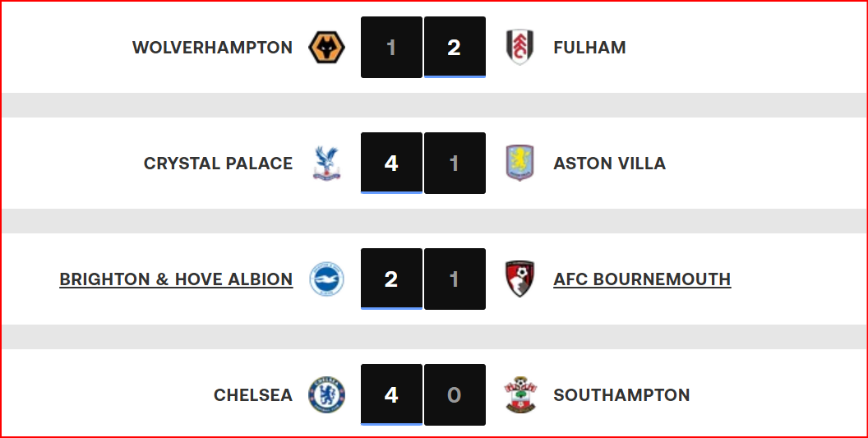Click Southampton's score of 0

click(455, 394)
